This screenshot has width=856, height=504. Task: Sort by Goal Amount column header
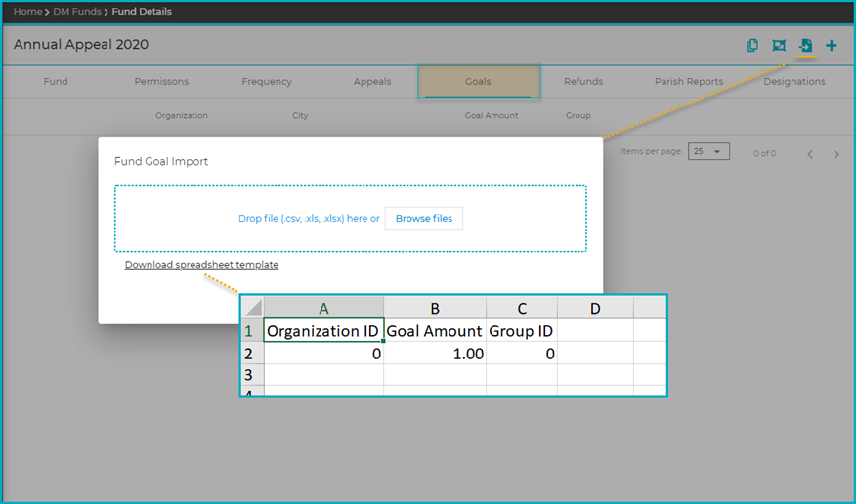tap(492, 115)
